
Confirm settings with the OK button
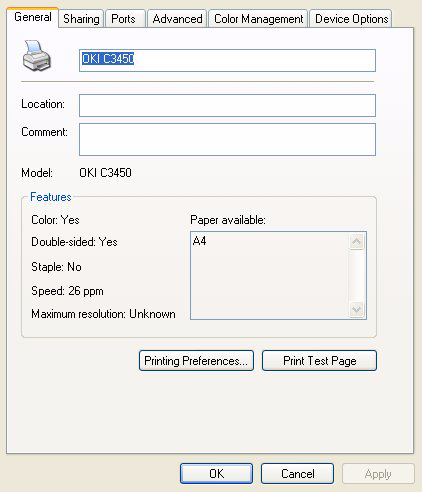[216, 473]
